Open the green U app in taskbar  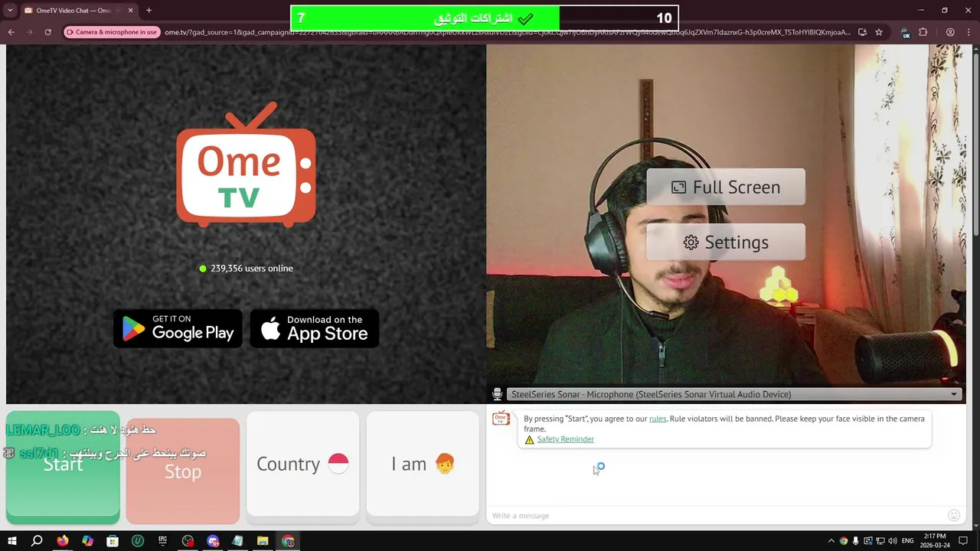coord(138,541)
